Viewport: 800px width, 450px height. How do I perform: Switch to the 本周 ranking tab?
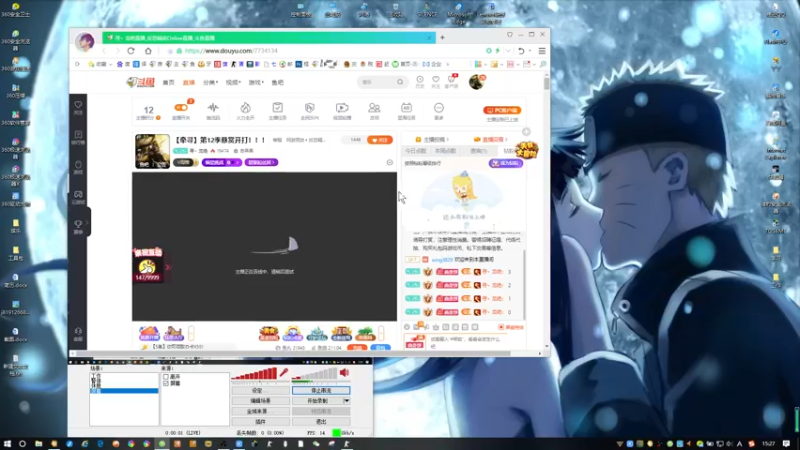(x=445, y=151)
